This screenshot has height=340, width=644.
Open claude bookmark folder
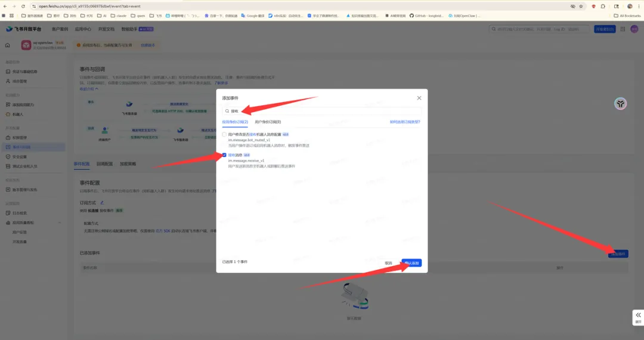[x=118, y=16]
